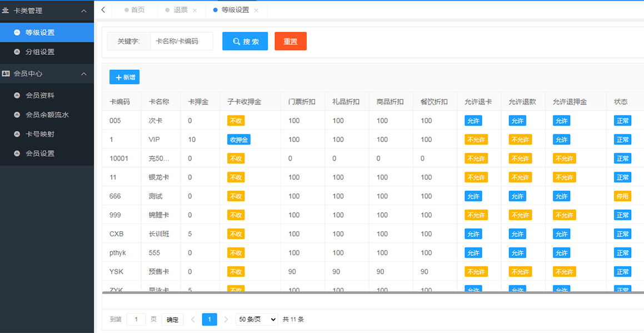Switch to the 退票 tab
644x333 pixels.
point(180,10)
